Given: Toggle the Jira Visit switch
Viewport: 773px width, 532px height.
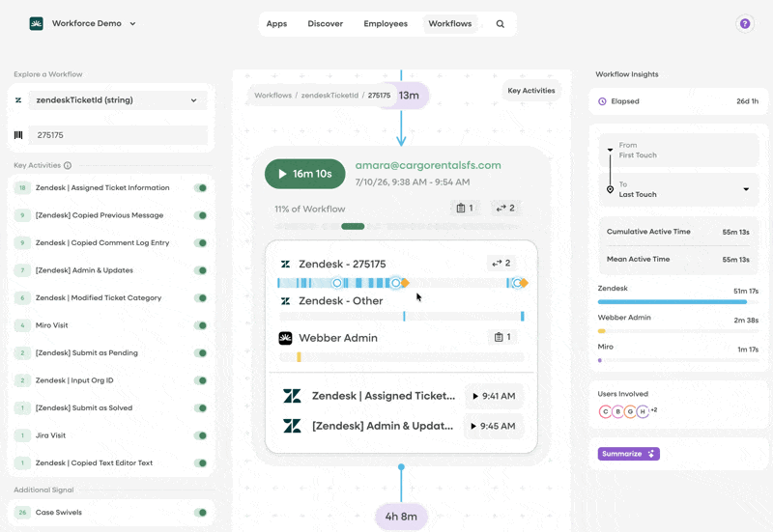Looking at the screenshot, I should [200, 435].
